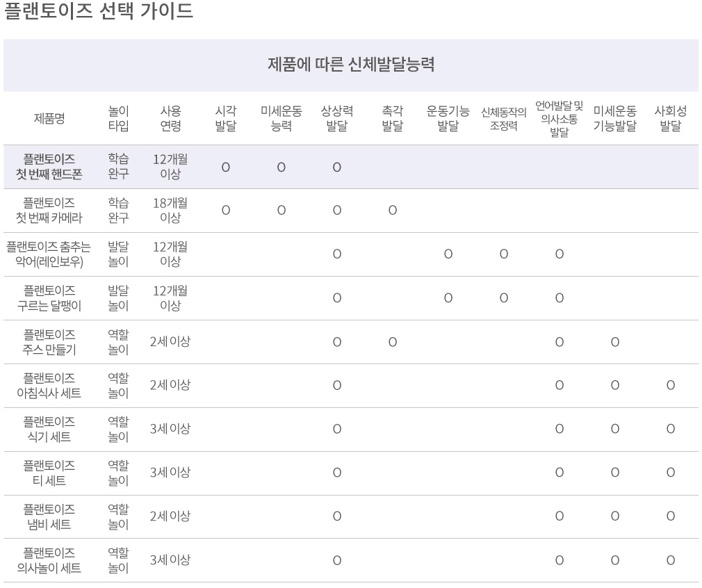
Task: Click the 놀이 타입 column header
Action: pyautogui.click(x=119, y=118)
